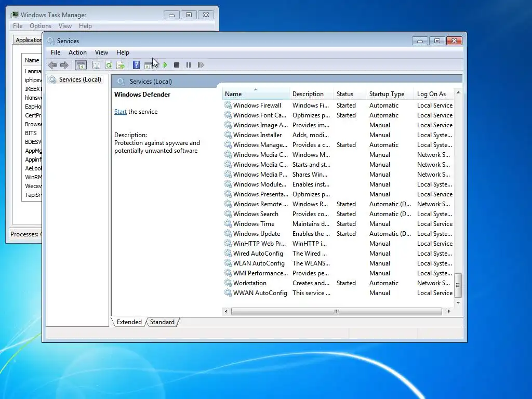The height and width of the screenshot is (399, 532).
Task: Select the gear icon beside Windows Firewall
Action: pos(228,105)
